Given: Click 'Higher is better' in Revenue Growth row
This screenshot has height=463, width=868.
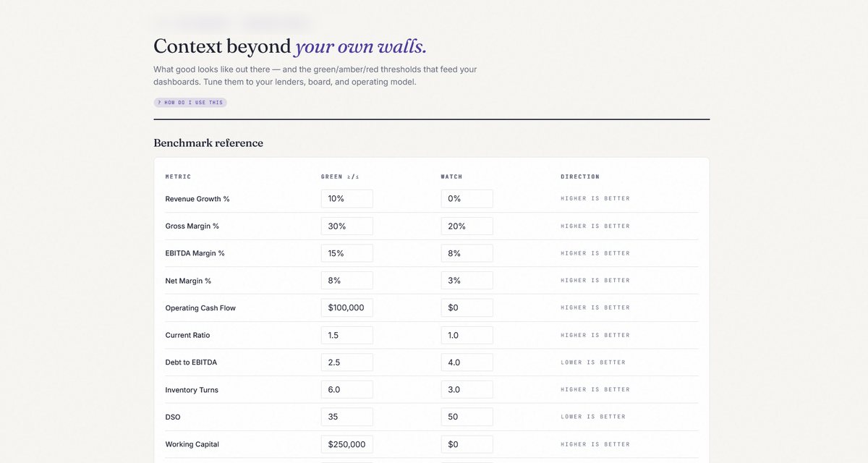Looking at the screenshot, I should tap(595, 199).
